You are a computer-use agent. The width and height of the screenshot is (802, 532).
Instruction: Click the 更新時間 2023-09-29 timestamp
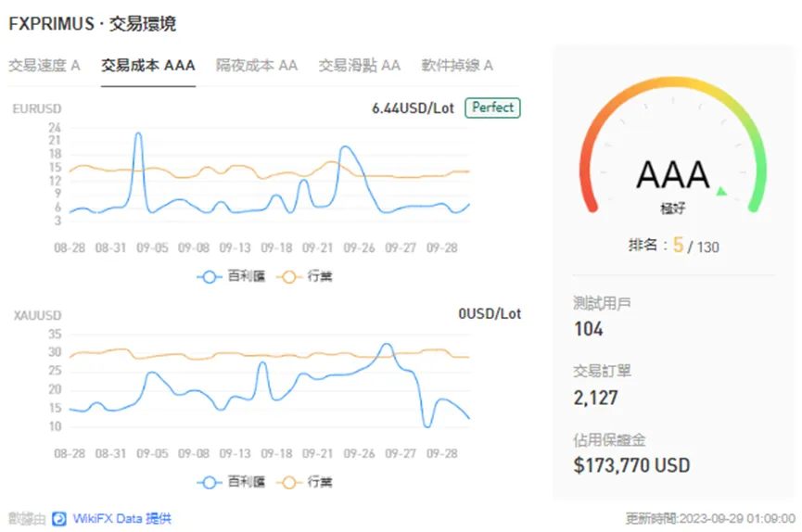coord(710,519)
